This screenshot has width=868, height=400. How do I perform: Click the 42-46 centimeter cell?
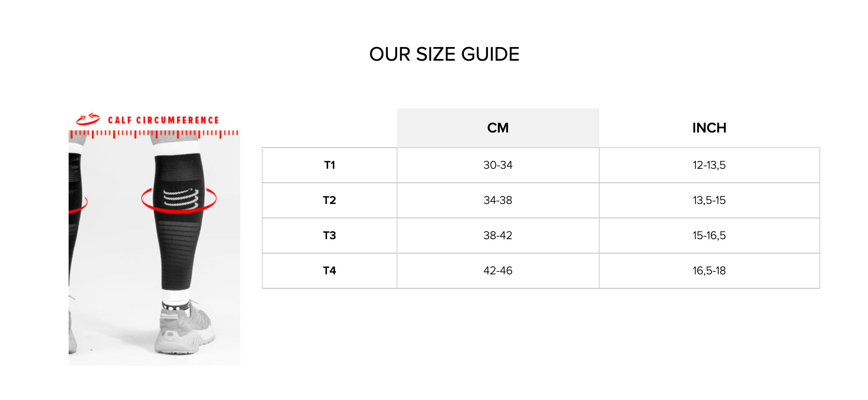tap(498, 271)
